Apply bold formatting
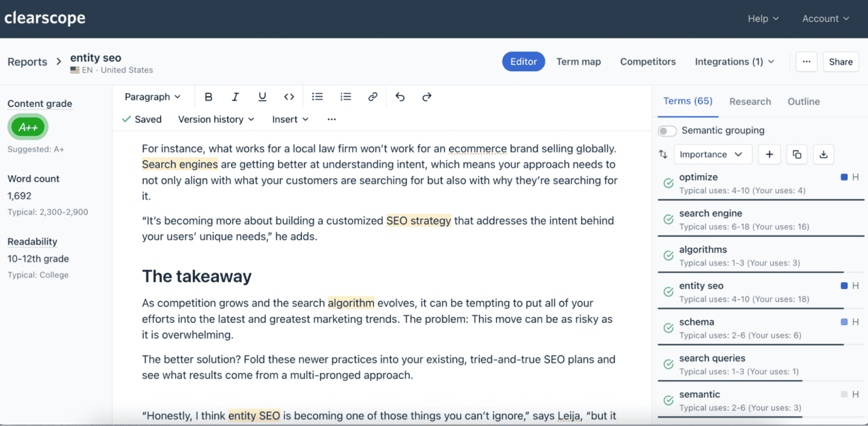Screen dimensions: 868x426 point(209,97)
